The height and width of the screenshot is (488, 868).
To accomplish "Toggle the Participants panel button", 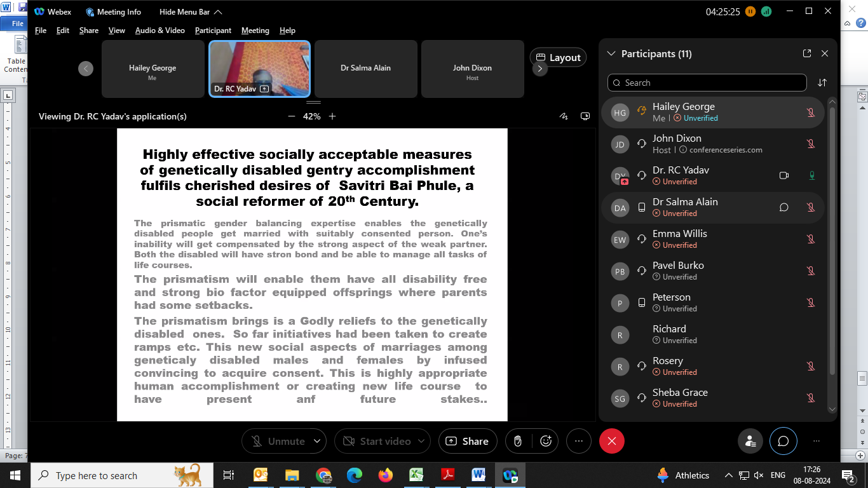I will pos(750,441).
